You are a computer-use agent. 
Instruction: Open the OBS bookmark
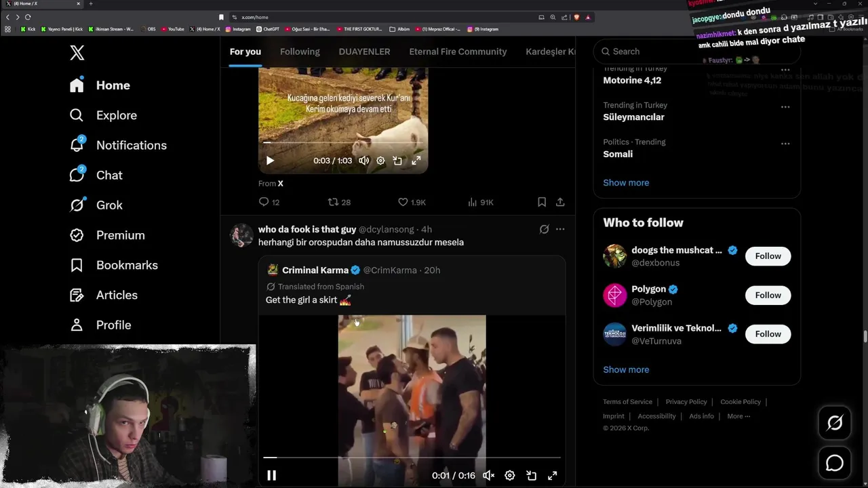[148, 29]
